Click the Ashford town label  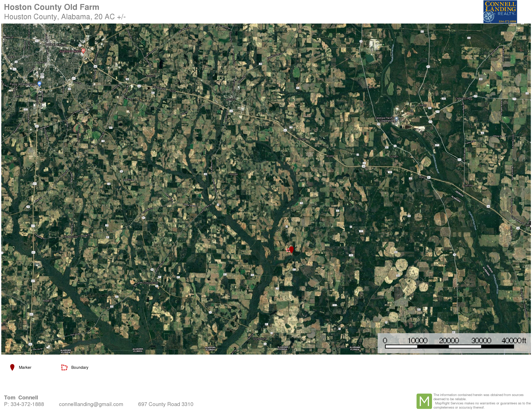(231, 99)
